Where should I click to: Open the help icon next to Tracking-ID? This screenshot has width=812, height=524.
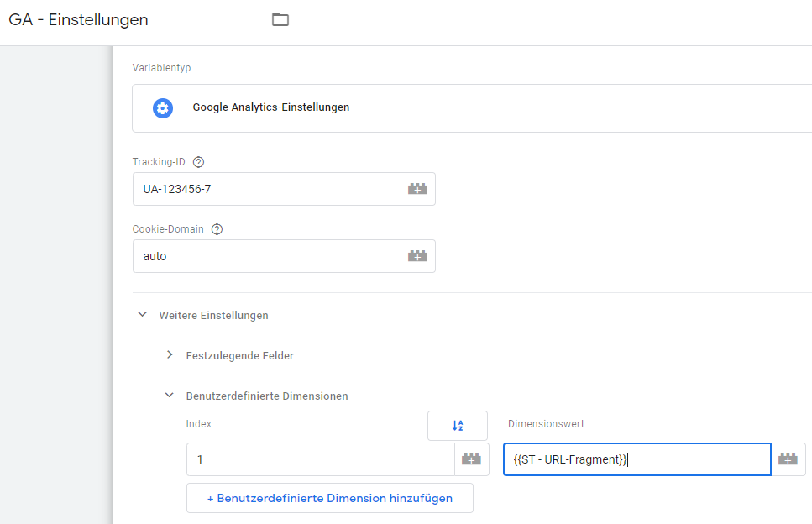pyautogui.click(x=198, y=162)
